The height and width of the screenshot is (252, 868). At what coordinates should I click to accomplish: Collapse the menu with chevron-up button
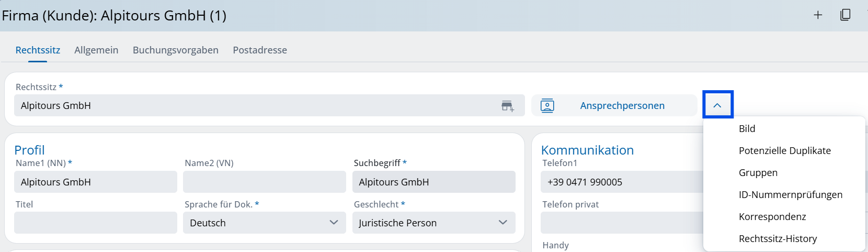[x=717, y=105]
